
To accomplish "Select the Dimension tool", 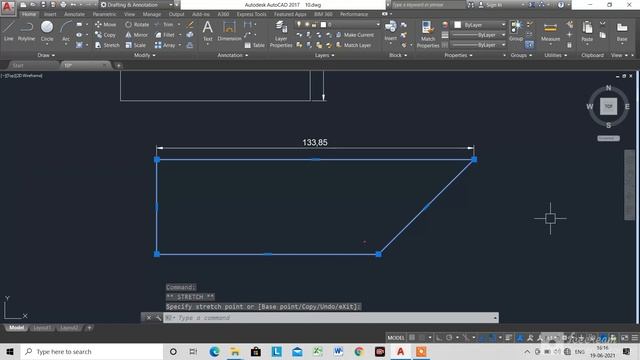I will coord(229,31).
